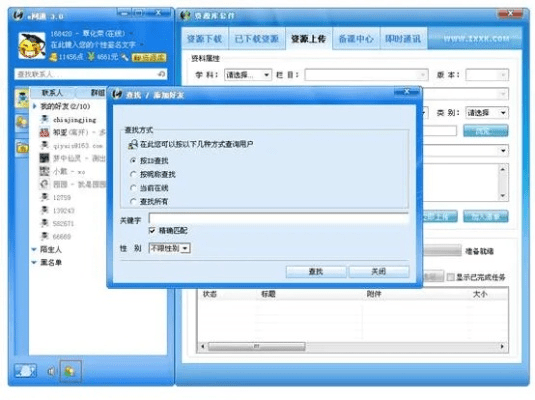Open the 已下载资源 tab

(x=257, y=39)
